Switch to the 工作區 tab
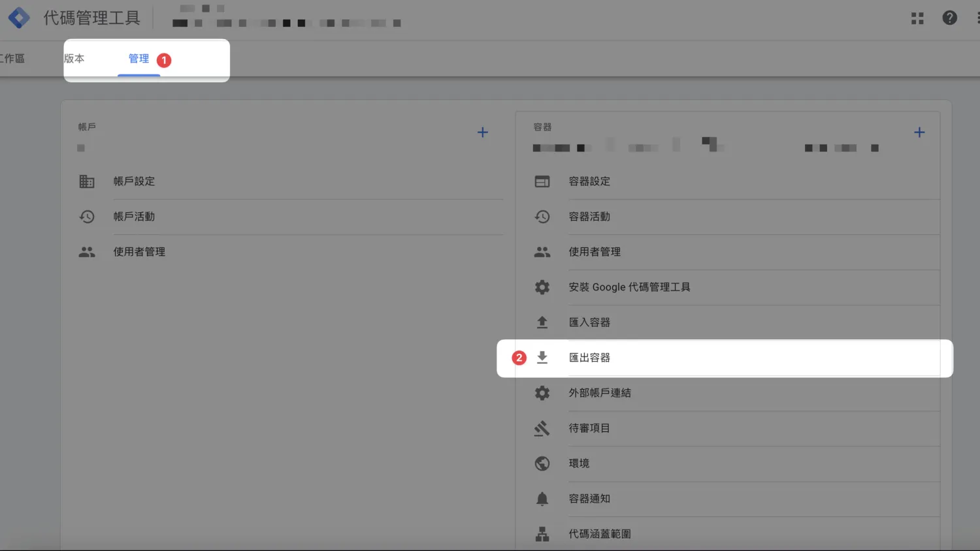 coord(14,58)
